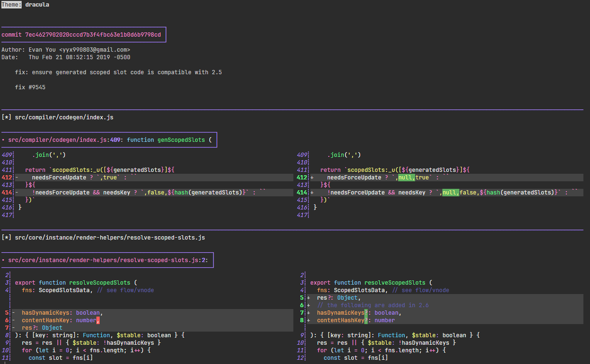Select the commit message about scoped slot code
The height and width of the screenshot is (364, 590).
coord(118,72)
